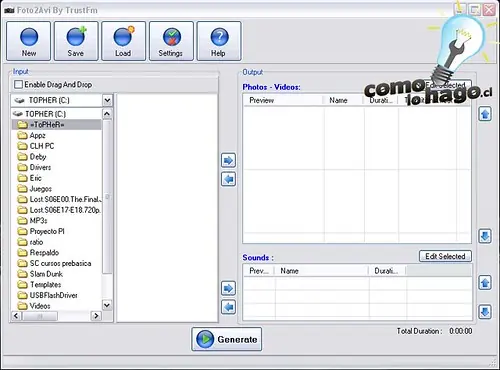This screenshot has height=370, width=500.
Task: Move sound item down in list
Action: 485,312
